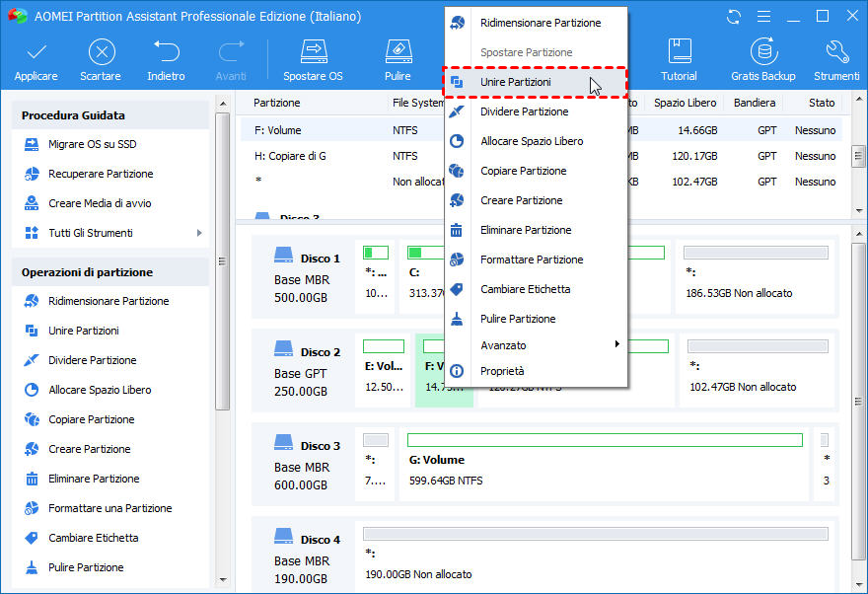Click Eliminare Partizione in sidebar
Screen dimensions: 868x594
pos(94,479)
